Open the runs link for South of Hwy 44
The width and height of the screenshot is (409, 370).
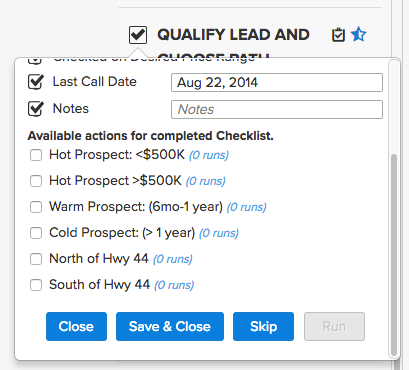[x=174, y=285]
